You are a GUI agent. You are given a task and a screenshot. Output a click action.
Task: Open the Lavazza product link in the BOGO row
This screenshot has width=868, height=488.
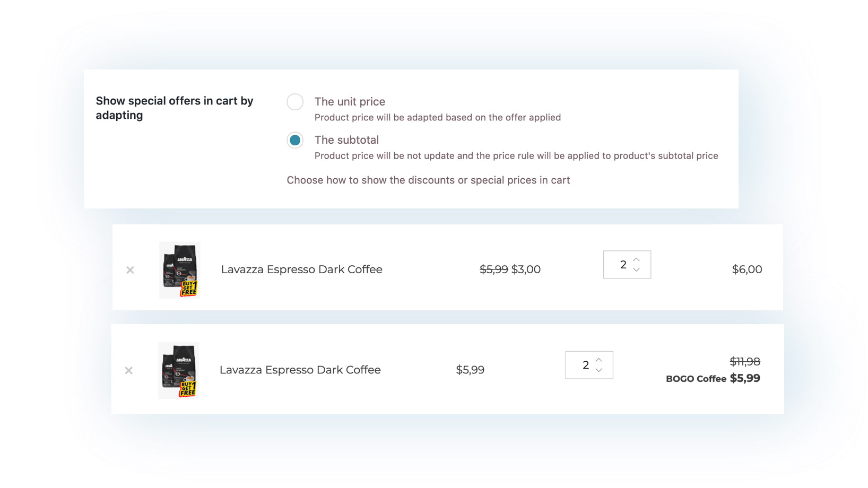(300, 370)
